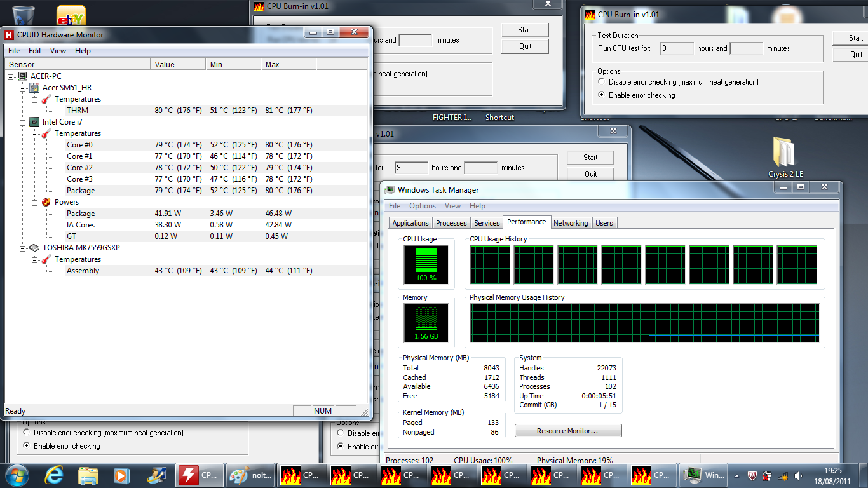Select Disable error checking in rightmost CPU Burn-in

coord(602,82)
